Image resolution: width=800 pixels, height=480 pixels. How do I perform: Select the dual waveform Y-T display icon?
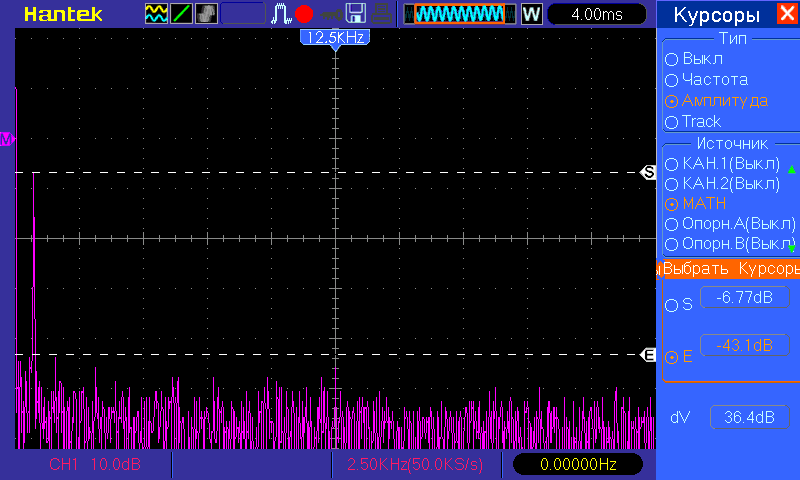[x=156, y=14]
